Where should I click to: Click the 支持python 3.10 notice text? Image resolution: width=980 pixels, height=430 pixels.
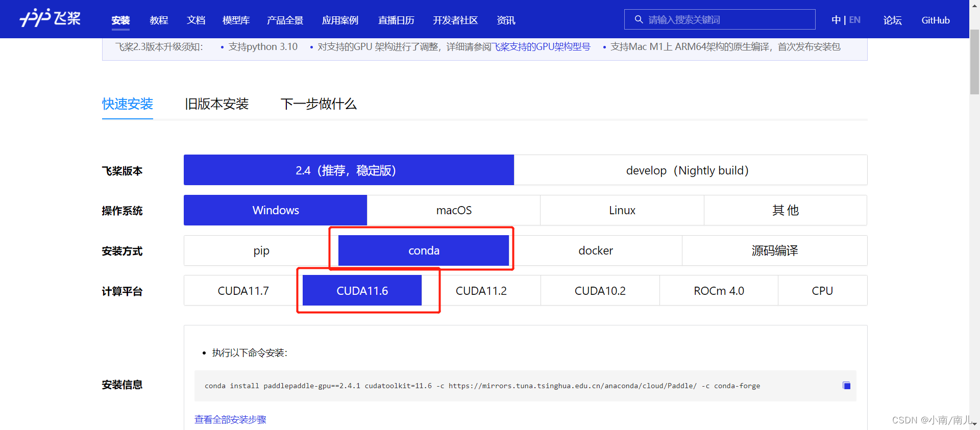coord(263,47)
